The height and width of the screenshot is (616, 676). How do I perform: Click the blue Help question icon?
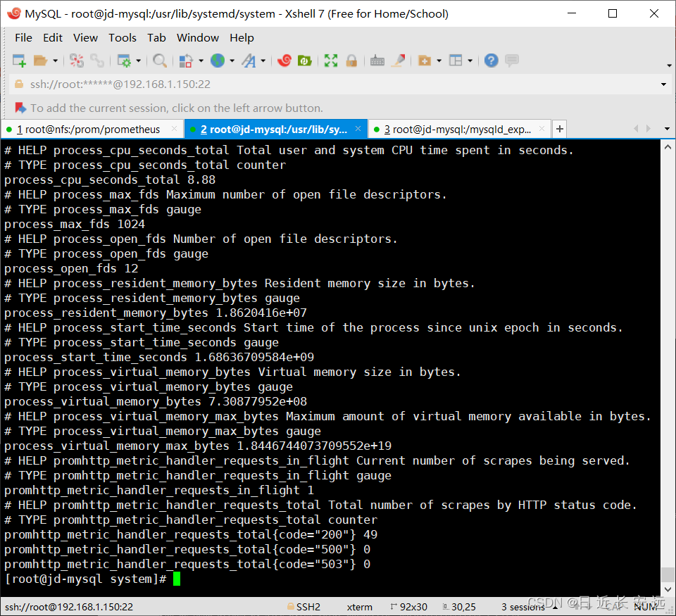pyautogui.click(x=491, y=61)
